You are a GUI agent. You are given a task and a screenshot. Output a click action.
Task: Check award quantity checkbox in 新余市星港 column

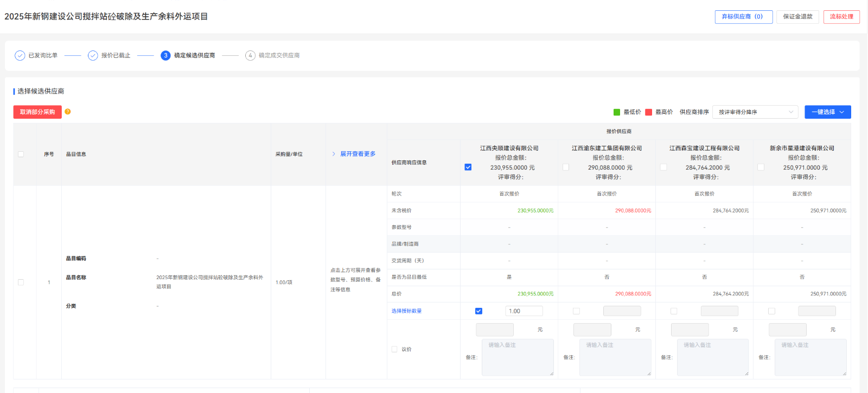click(x=771, y=311)
